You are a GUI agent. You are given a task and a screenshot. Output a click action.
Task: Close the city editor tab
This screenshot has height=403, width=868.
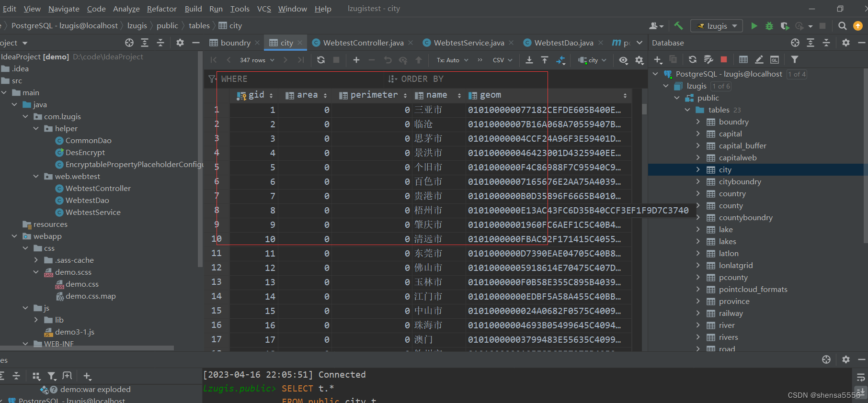click(300, 43)
